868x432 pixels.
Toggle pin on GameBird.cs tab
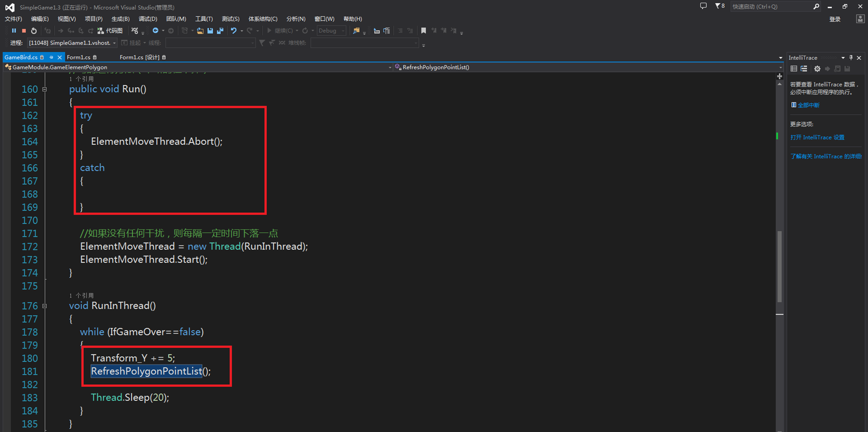(x=51, y=57)
